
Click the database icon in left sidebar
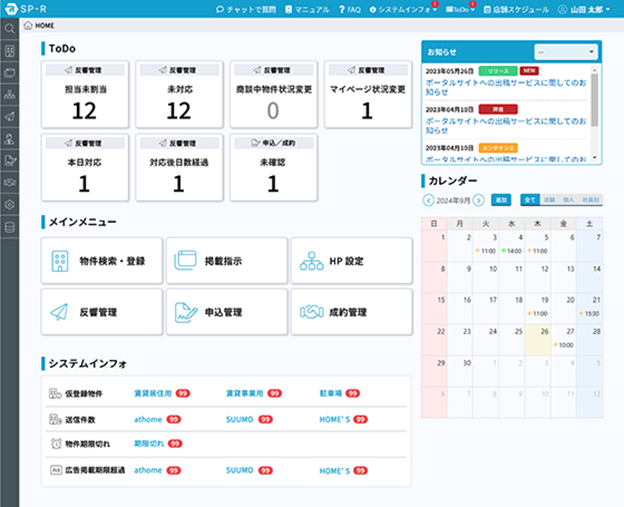coord(9,226)
